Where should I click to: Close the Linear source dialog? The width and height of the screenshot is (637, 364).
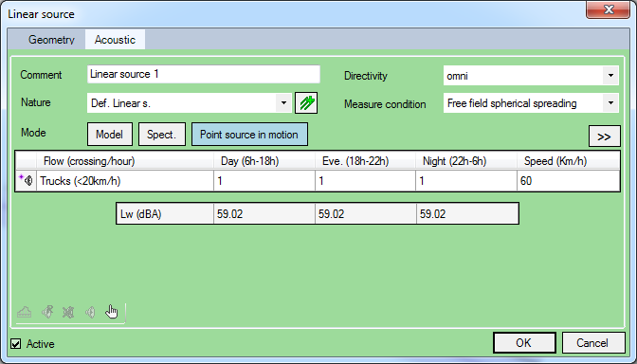tap(609, 9)
